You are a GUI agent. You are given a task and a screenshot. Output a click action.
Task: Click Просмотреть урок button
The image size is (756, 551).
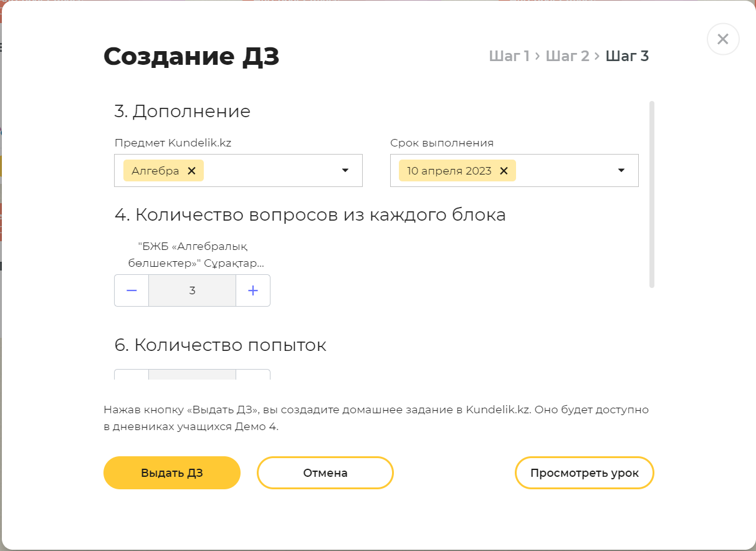click(585, 473)
